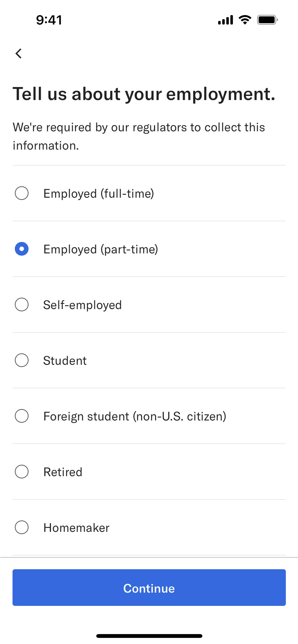Tap the 9:41 clock in status bar
This screenshot has width=298, height=644.
(49, 20)
